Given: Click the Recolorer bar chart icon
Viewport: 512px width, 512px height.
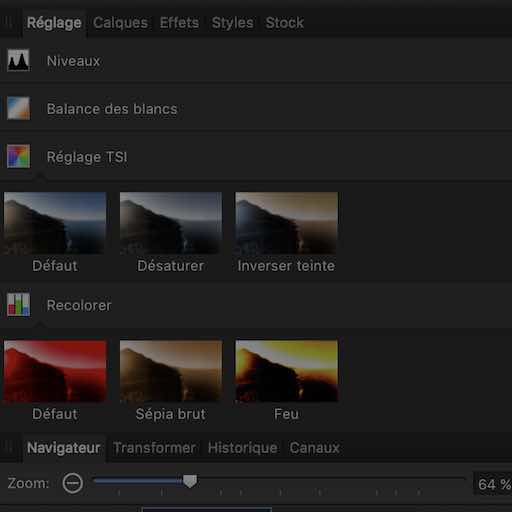Looking at the screenshot, I should pyautogui.click(x=19, y=305).
